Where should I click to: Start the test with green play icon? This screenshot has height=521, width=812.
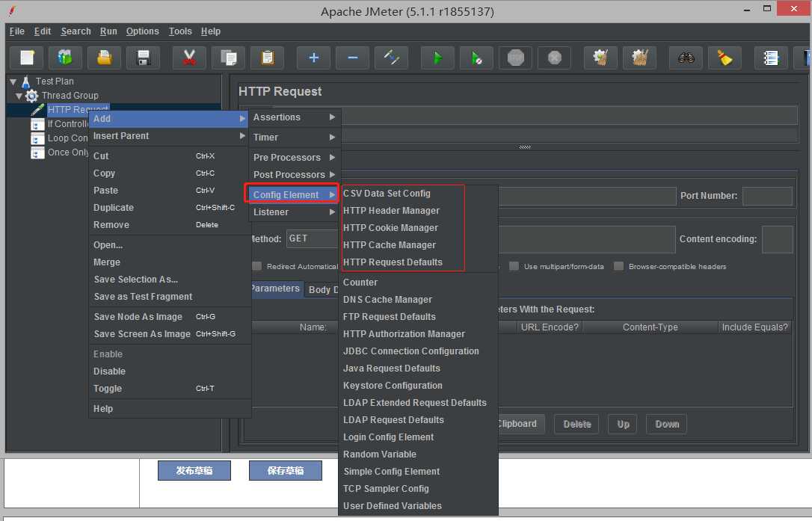(x=437, y=58)
